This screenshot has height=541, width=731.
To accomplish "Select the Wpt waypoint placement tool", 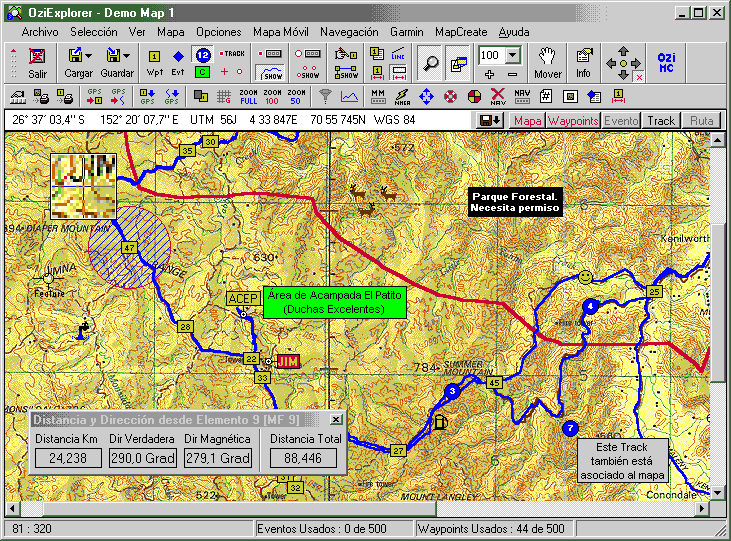I will click(154, 63).
